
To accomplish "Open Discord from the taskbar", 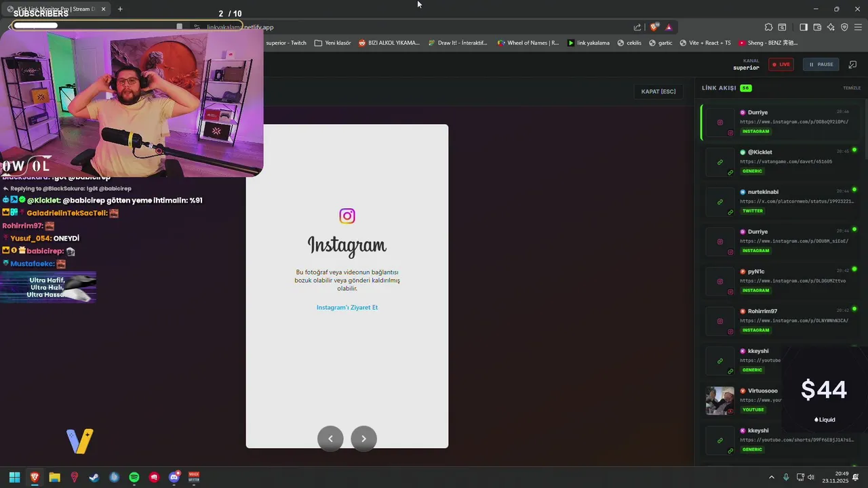I will tap(174, 477).
